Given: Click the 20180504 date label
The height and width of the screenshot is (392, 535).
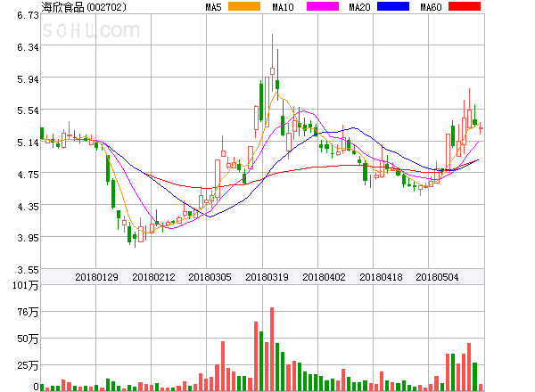Looking at the screenshot, I should click(437, 277).
